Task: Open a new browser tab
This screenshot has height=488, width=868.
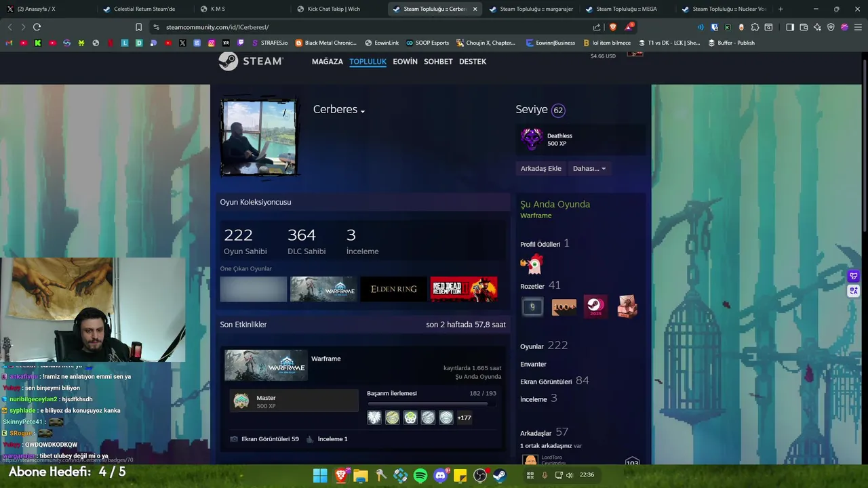Action: pos(781,9)
